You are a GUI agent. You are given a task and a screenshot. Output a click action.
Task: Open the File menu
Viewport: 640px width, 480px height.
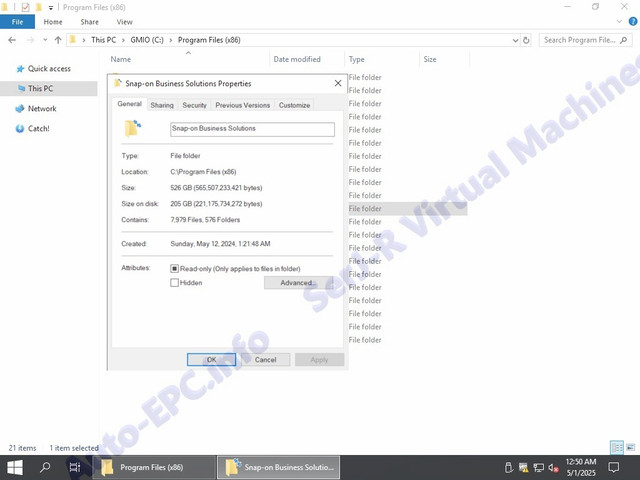point(17,22)
